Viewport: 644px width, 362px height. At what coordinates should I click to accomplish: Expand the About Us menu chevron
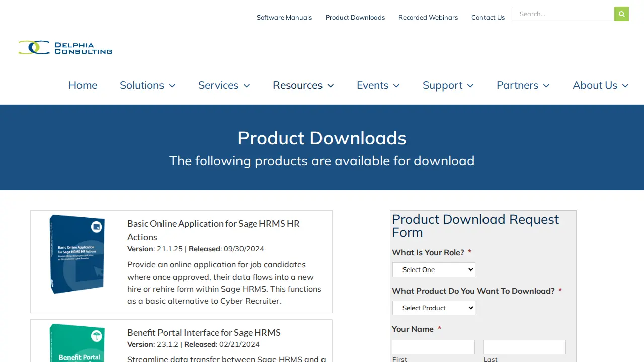click(625, 86)
